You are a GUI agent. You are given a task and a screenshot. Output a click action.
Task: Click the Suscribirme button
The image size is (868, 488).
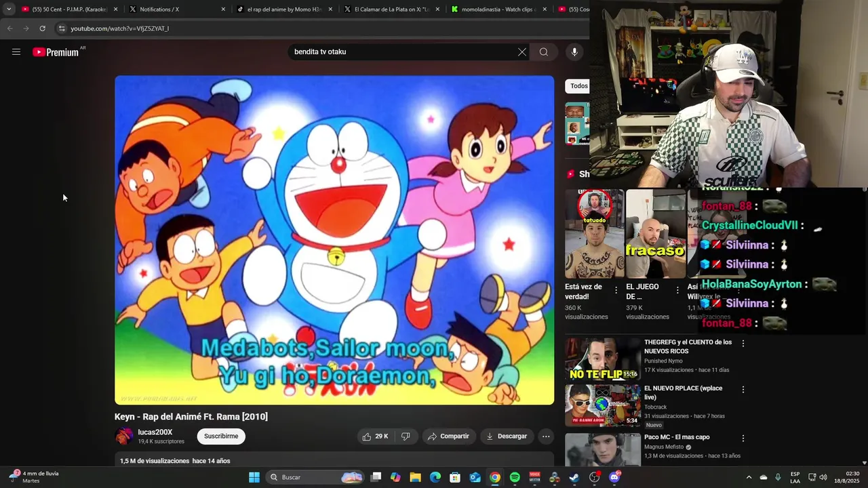(x=221, y=436)
